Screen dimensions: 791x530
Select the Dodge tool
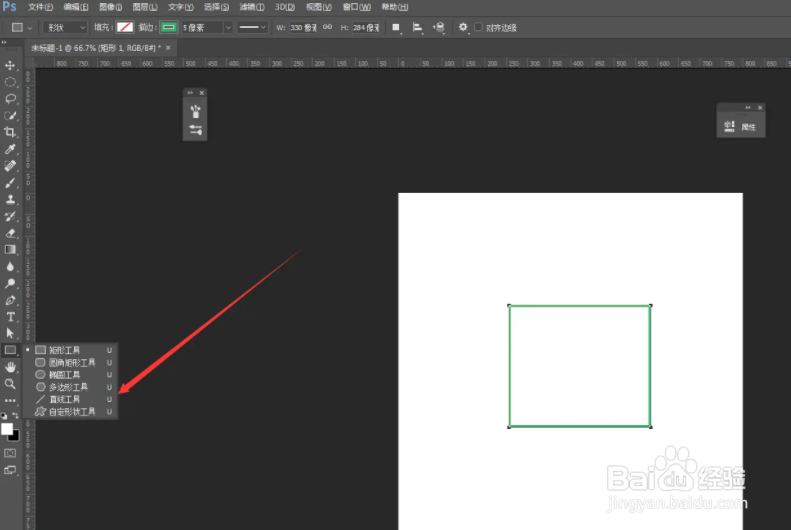click(10, 283)
